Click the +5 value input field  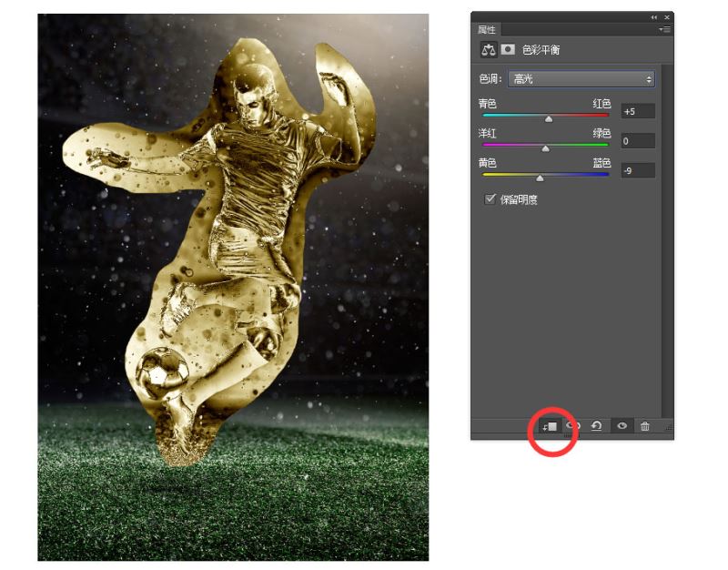pyautogui.click(x=637, y=111)
